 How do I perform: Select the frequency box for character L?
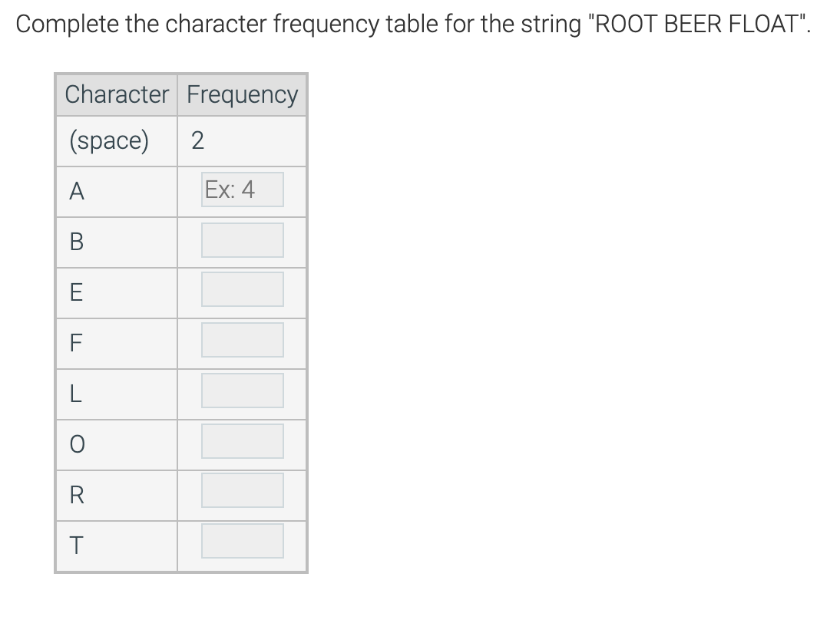click(x=242, y=391)
